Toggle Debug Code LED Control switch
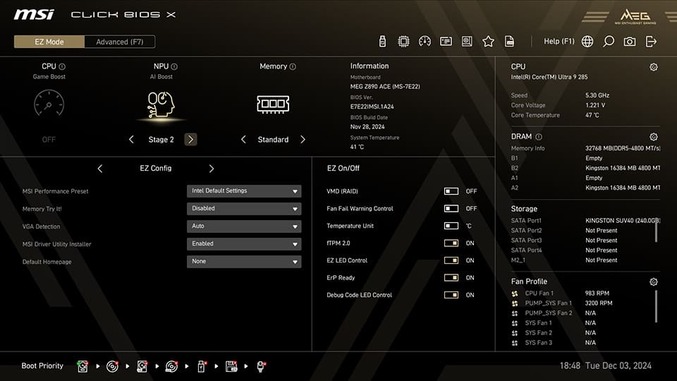Screen dimensions: 677x381 451,295
